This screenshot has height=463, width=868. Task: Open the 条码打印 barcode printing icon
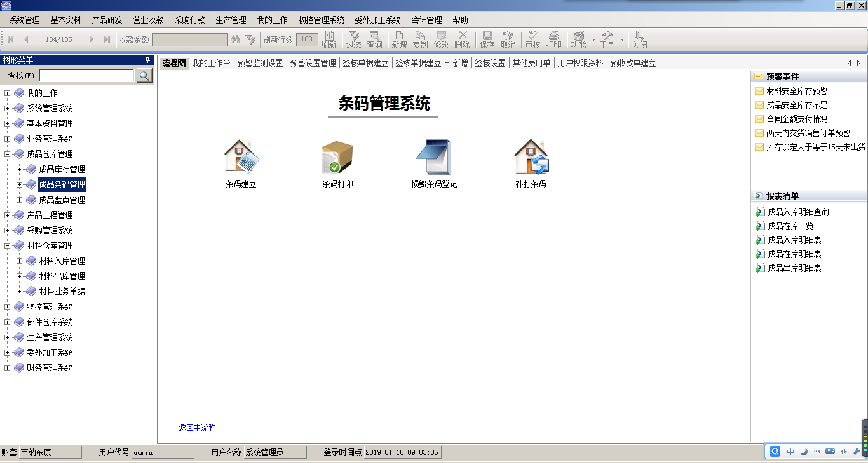pos(336,158)
